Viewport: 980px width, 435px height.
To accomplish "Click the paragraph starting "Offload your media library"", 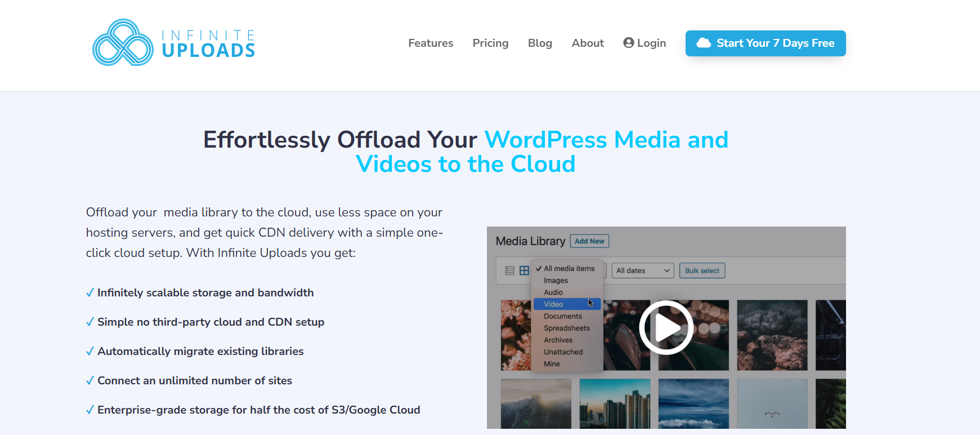I will 265,232.
